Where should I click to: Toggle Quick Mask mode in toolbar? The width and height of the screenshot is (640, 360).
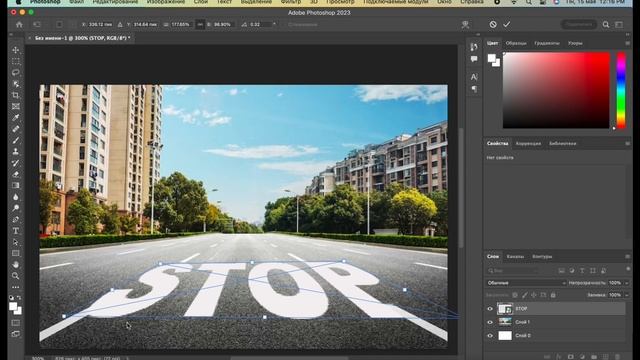pyautogui.click(x=16, y=323)
